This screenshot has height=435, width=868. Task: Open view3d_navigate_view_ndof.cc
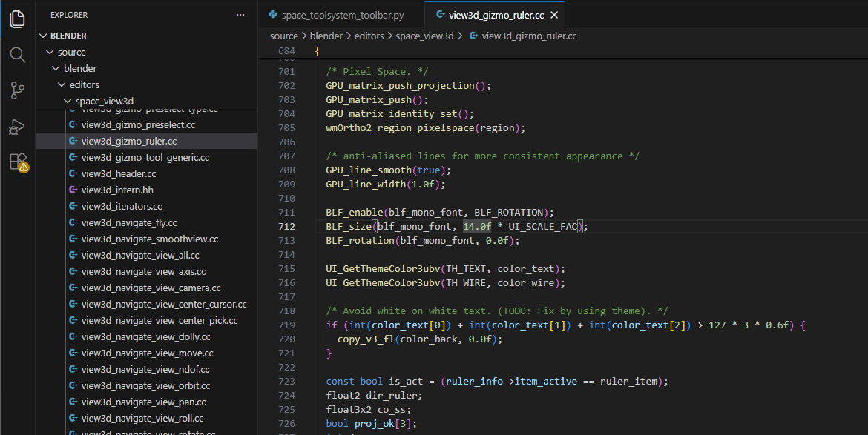[x=147, y=369]
